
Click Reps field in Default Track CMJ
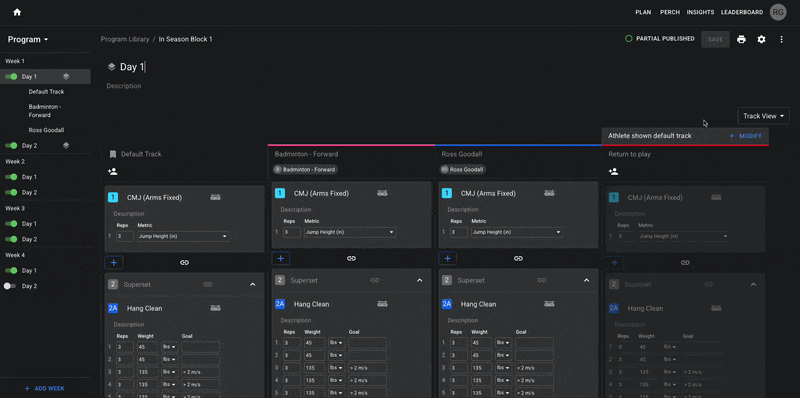(124, 237)
